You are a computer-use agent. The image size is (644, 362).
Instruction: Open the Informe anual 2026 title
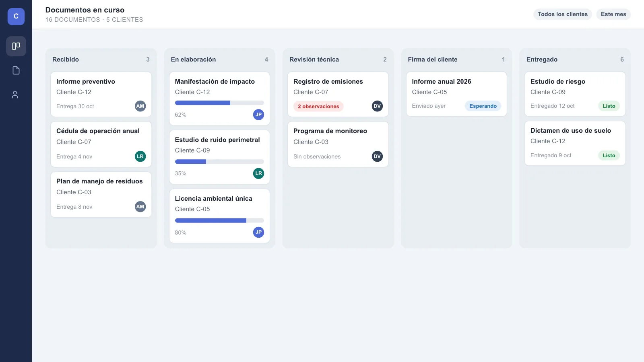point(442,81)
